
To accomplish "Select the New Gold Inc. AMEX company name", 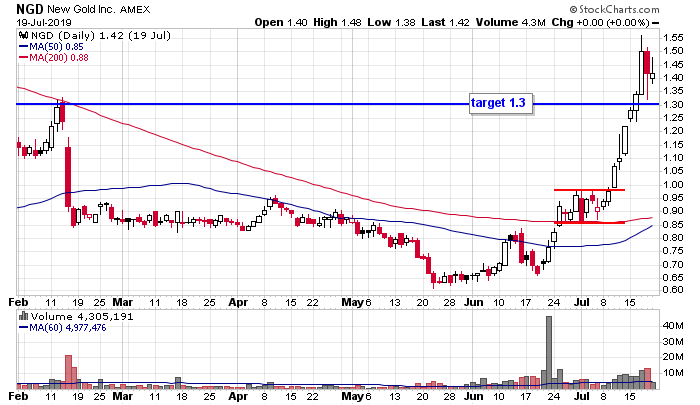I will (x=98, y=9).
